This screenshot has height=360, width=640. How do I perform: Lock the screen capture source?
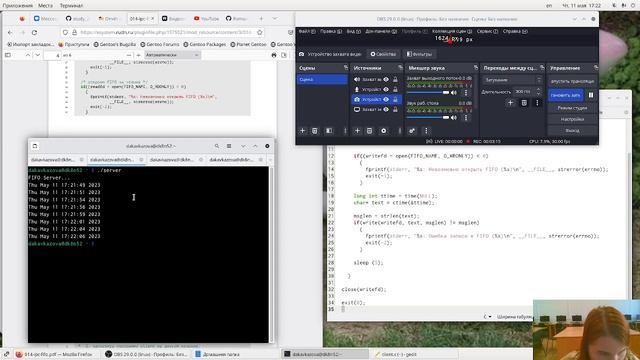395,109
